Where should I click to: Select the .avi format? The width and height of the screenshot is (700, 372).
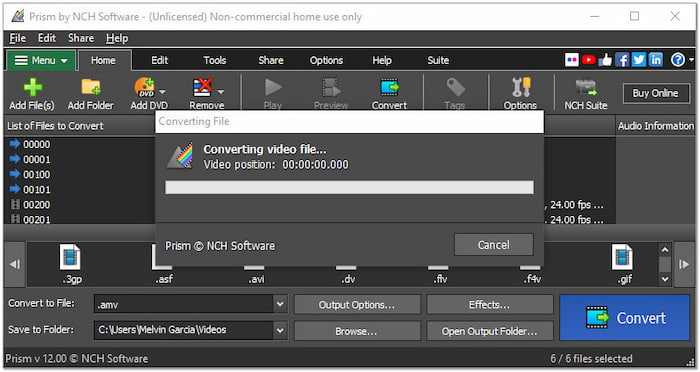click(256, 279)
